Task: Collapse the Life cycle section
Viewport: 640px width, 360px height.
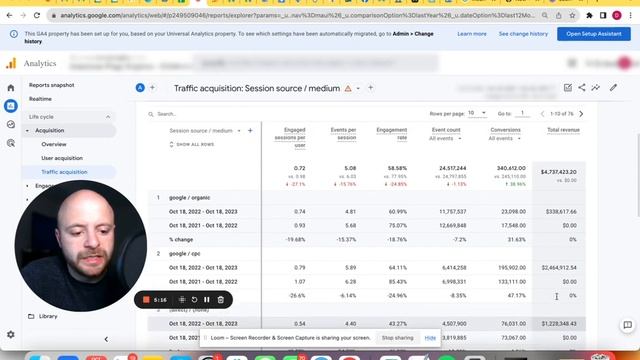Action: (108, 117)
